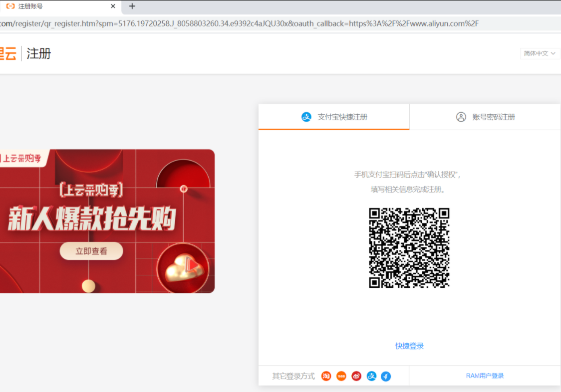Click the 1688 login icon
The width and height of the screenshot is (561, 392).
pos(341,376)
